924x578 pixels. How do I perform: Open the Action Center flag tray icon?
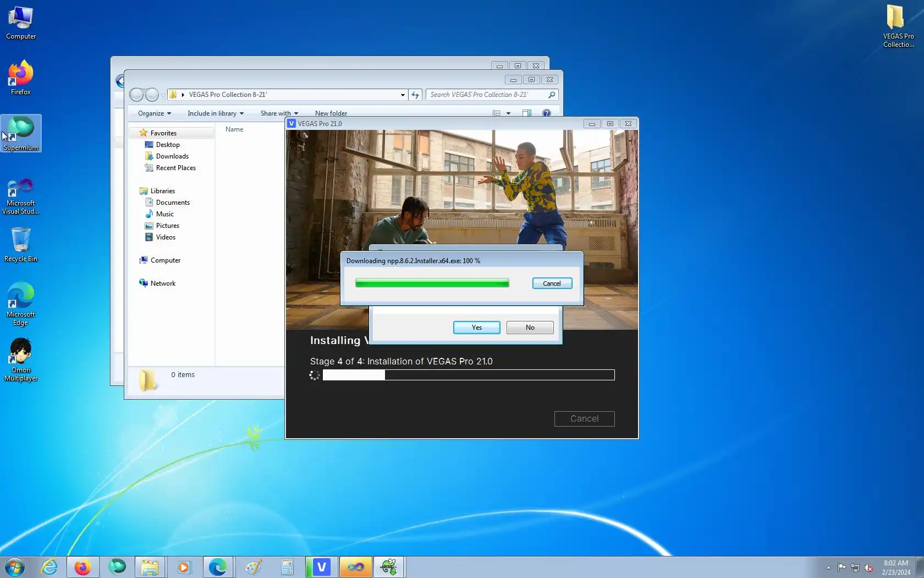click(x=842, y=568)
